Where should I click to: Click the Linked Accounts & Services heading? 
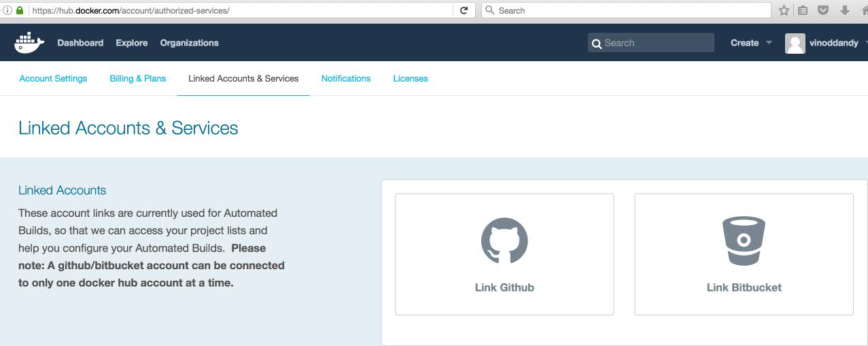pos(128,128)
